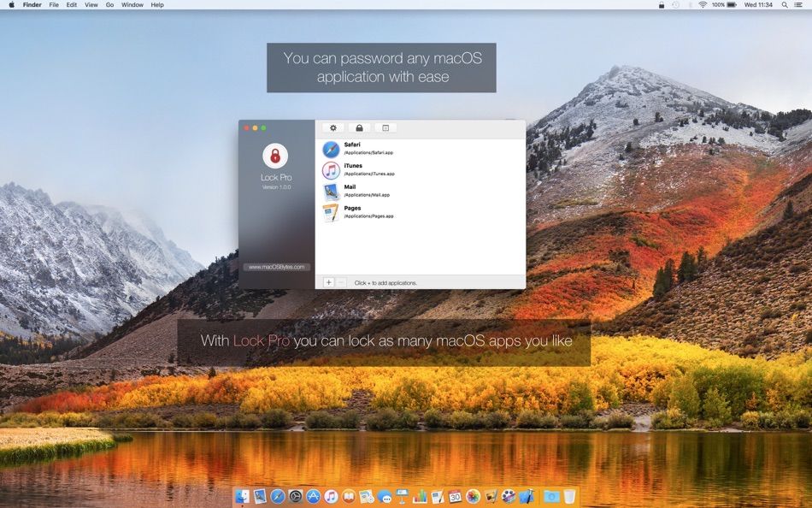
Task: Launch Xcode from the Dock
Action: [527, 497]
